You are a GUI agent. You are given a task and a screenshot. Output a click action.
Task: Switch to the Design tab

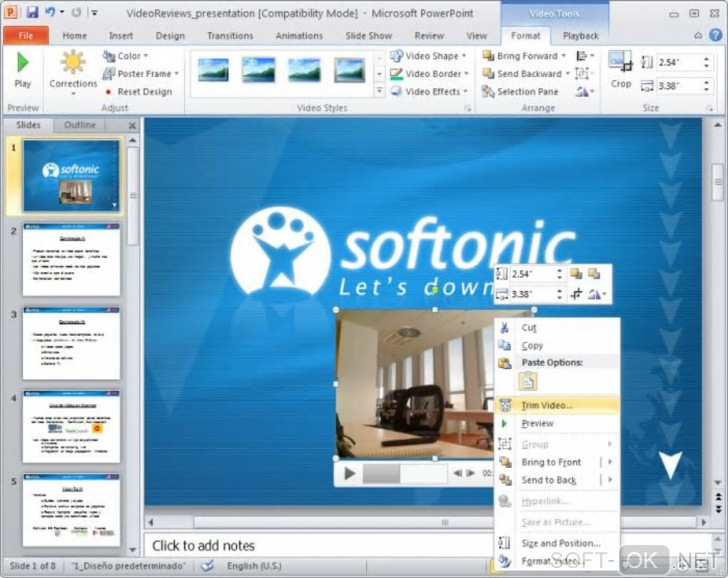coord(170,36)
